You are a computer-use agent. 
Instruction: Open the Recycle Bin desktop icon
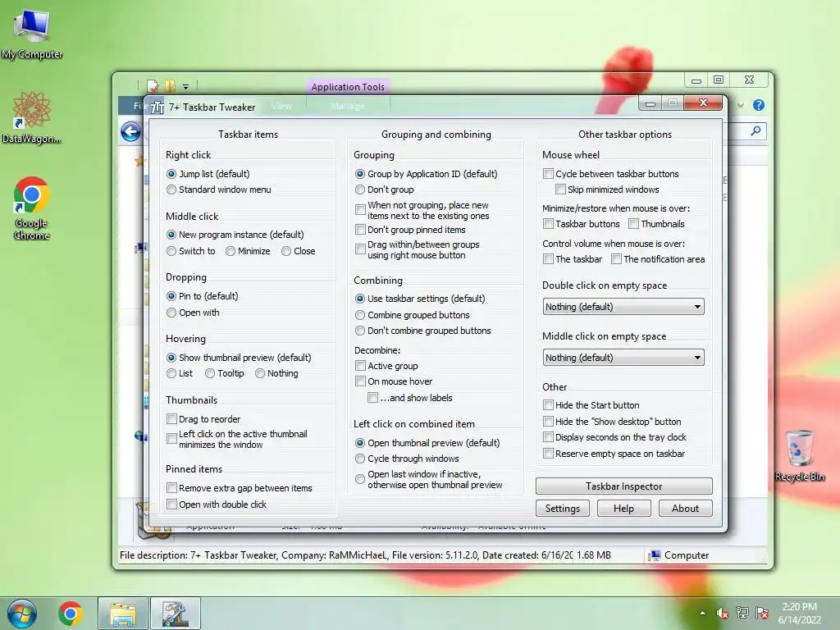click(x=800, y=455)
